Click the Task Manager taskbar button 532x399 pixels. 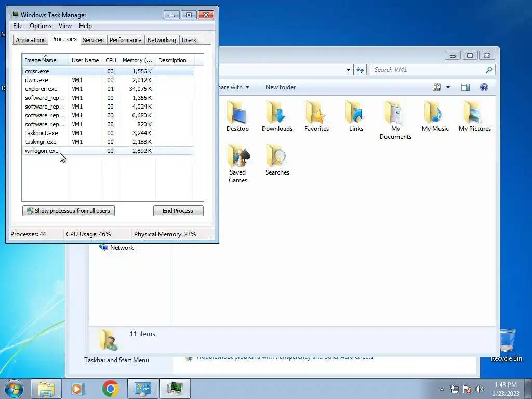(175, 389)
